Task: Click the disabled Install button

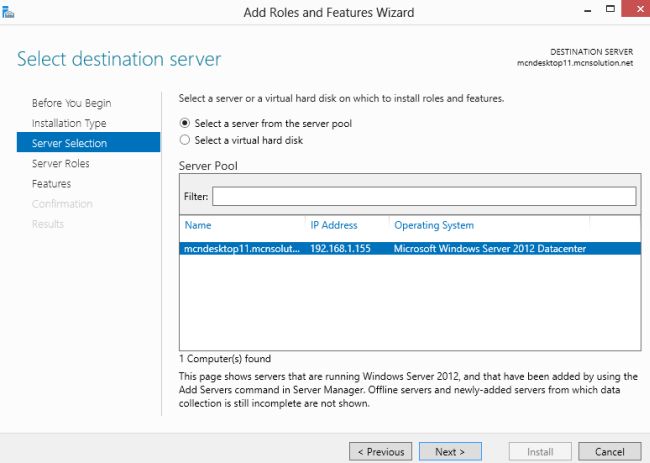Action: tap(539, 451)
